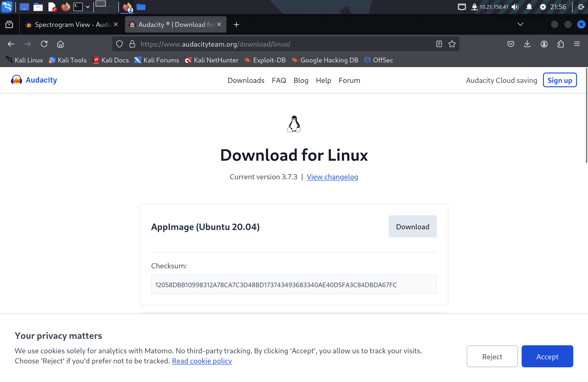Switch to the Firefox taskbar window button
The image size is (588, 382).
127,7
